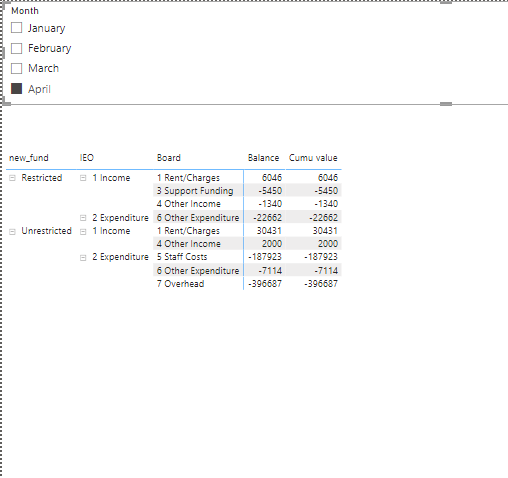Screen dimensions: 508x478
Task: Click Balance value 30431
Action: point(269,231)
